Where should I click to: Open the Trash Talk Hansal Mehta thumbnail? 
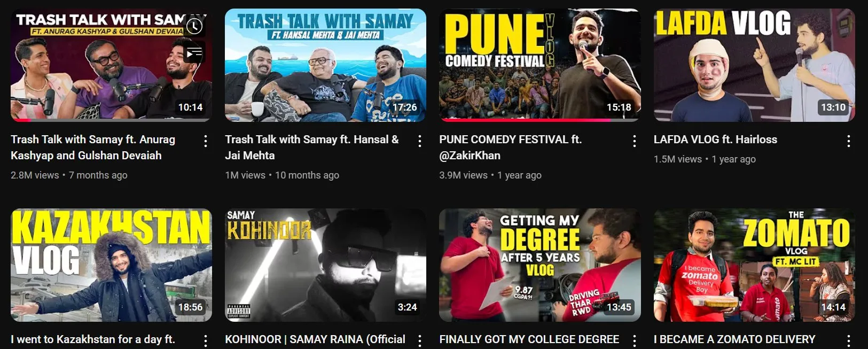click(x=325, y=65)
